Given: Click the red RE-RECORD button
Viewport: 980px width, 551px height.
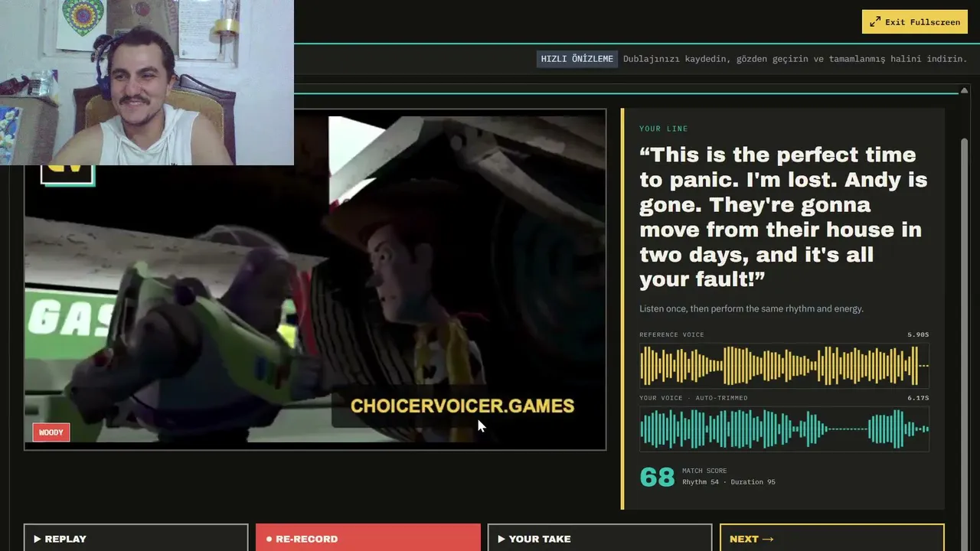Looking at the screenshot, I should tap(367, 537).
